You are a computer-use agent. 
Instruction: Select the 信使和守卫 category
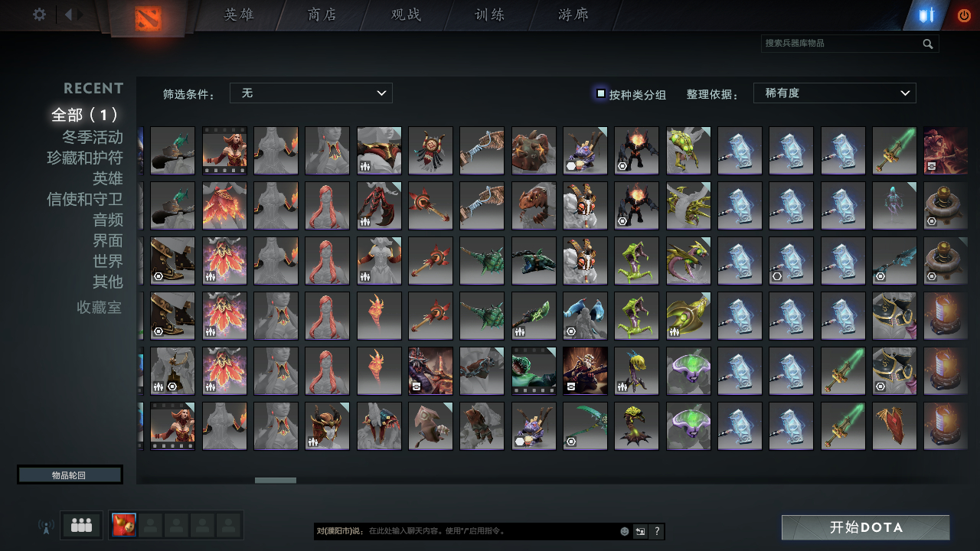pos(85,199)
